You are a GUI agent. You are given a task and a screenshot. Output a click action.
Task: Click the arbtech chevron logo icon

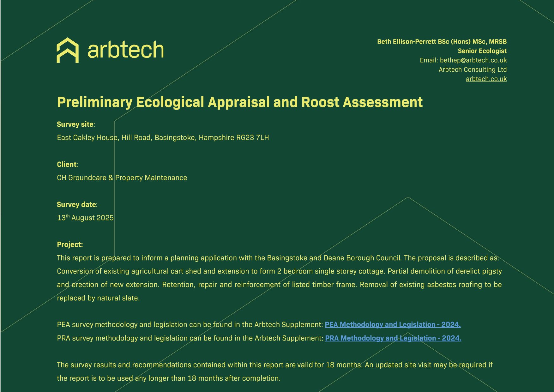(x=68, y=50)
